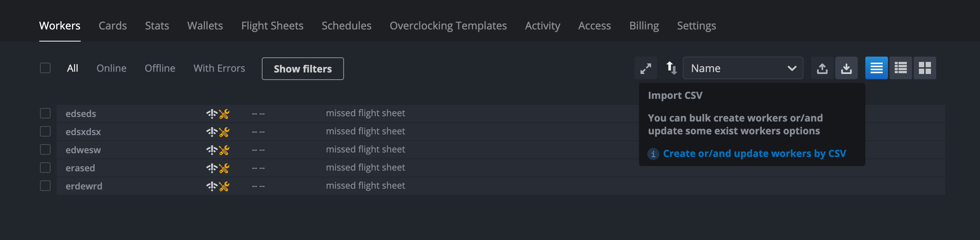Switch to the grid tile view
The width and height of the screenshot is (980, 240).
(x=924, y=68)
